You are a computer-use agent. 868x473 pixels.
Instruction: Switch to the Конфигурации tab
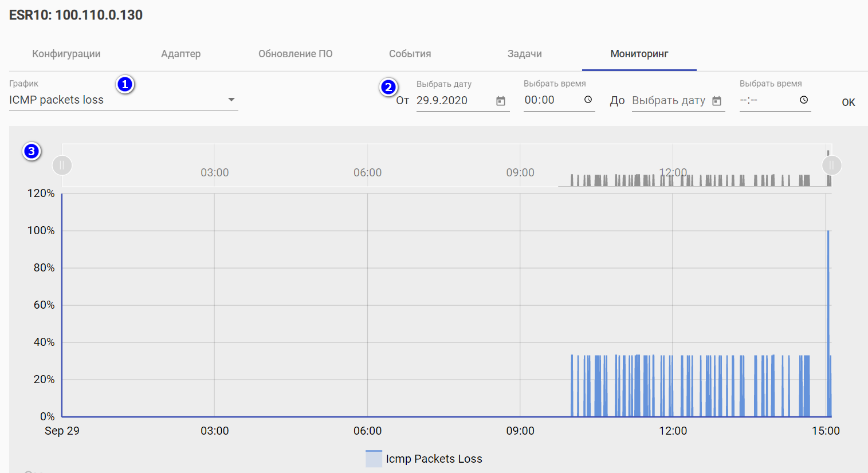click(x=66, y=54)
